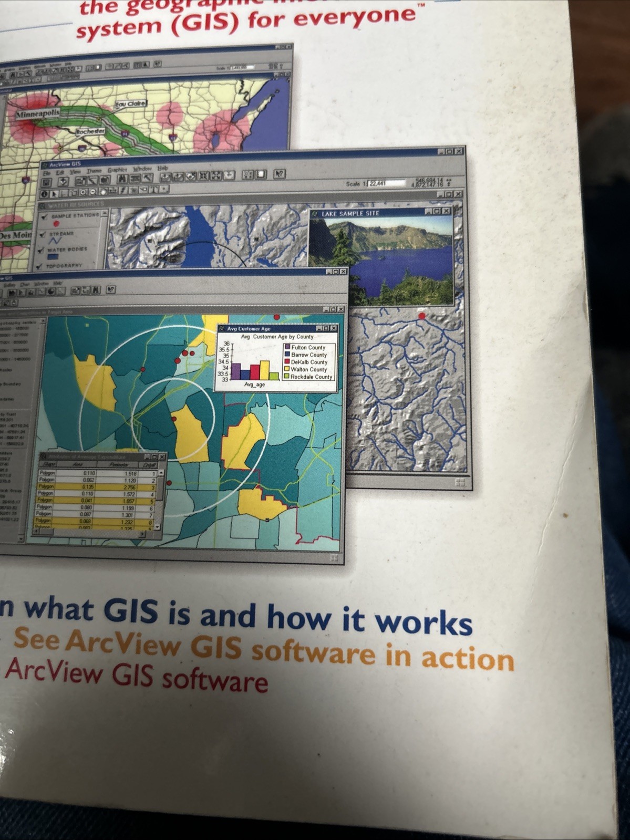Image resolution: width=630 pixels, height=840 pixels.
Task: Click binoculars icon in front chart window toolbar
Action: click(96, 290)
